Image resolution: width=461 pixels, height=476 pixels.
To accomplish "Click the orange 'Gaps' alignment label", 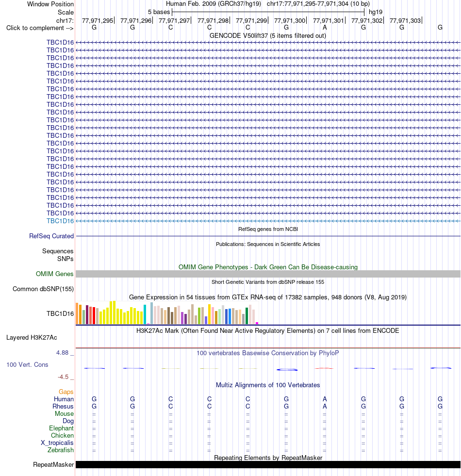I will pos(66,392).
